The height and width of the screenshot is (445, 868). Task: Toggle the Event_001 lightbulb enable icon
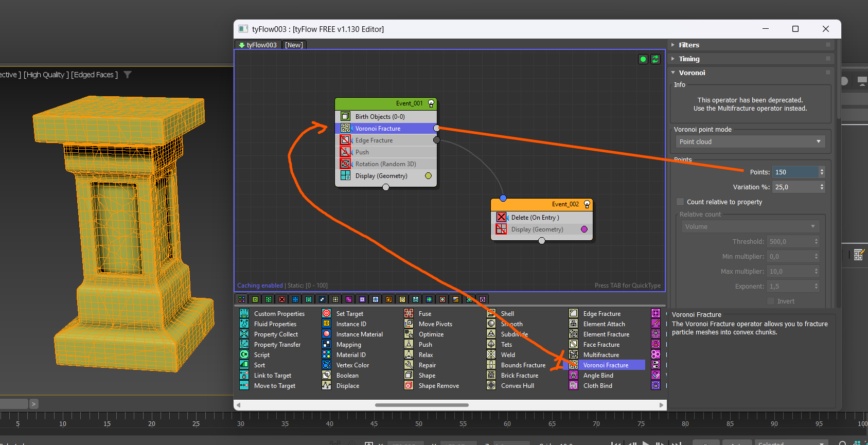(431, 103)
